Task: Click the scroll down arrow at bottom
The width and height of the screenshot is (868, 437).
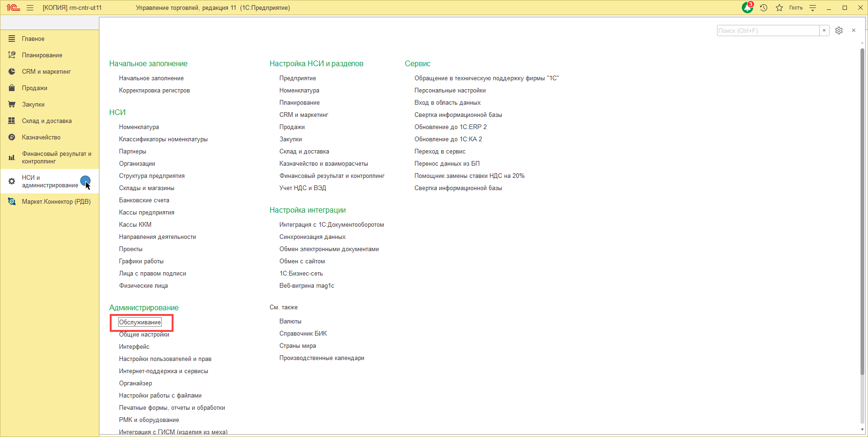Action: (x=862, y=429)
